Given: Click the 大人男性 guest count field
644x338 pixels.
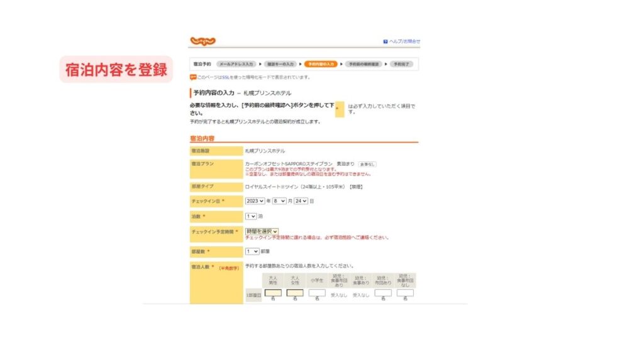Looking at the screenshot, I should pyautogui.click(x=273, y=293).
